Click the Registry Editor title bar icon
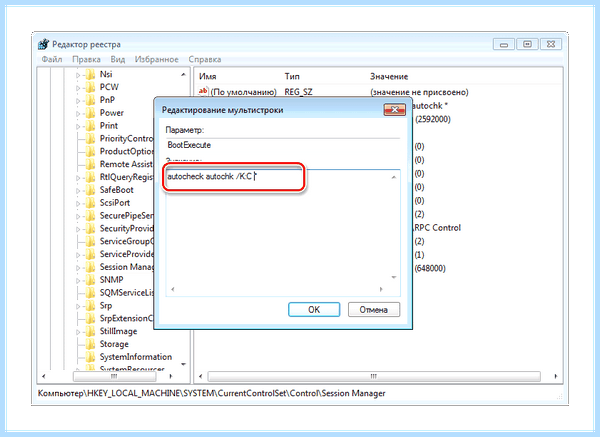This screenshot has width=600, height=437. click(x=44, y=44)
